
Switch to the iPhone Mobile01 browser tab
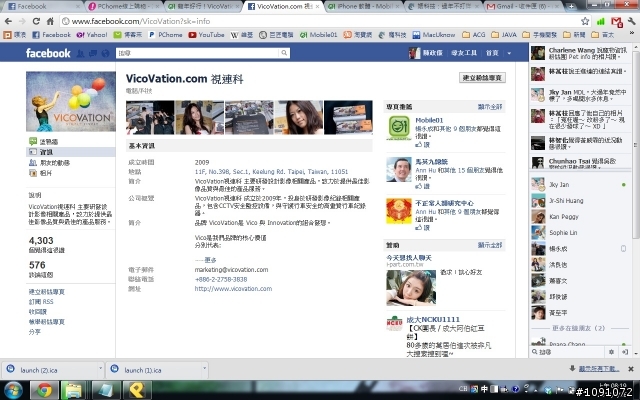pos(364,7)
